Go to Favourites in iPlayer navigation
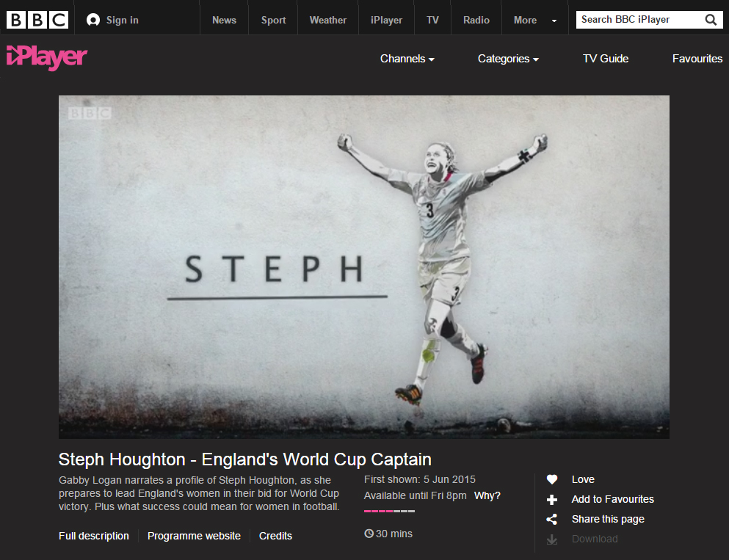The image size is (729, 560). (697, 59)
